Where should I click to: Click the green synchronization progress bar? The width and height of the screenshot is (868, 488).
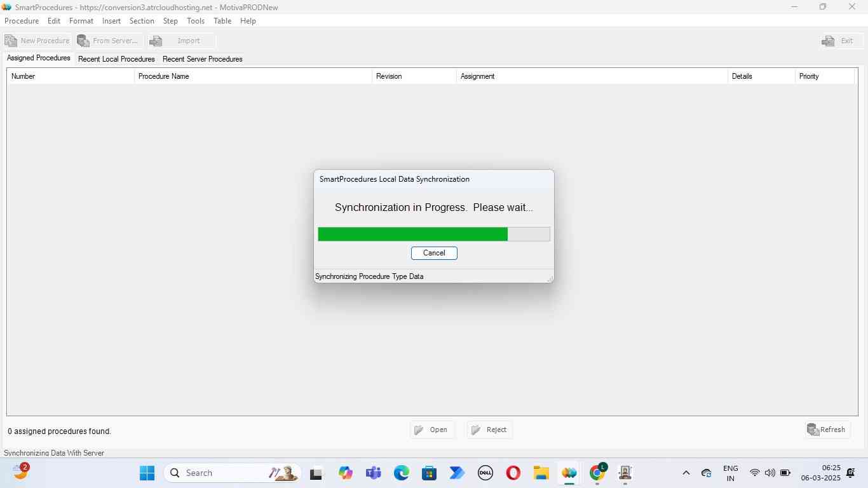pyautogui.click(x=434, y=234)
